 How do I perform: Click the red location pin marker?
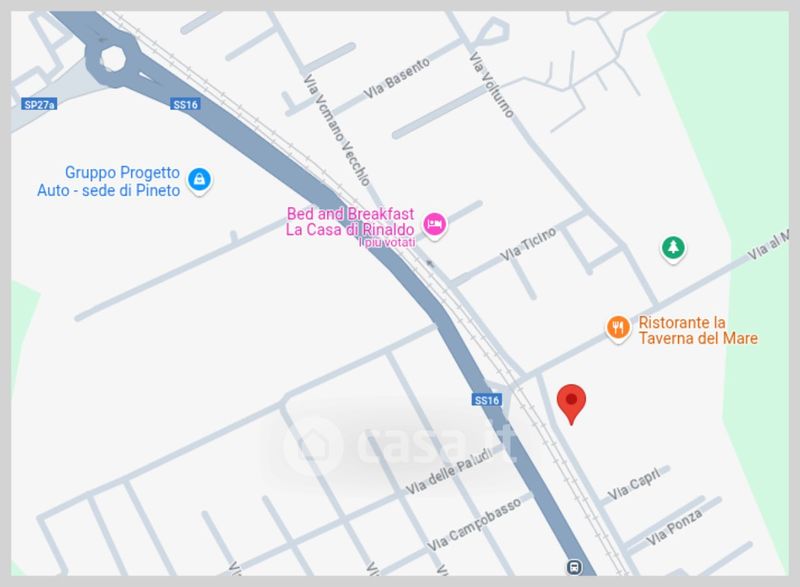point(571,404)
